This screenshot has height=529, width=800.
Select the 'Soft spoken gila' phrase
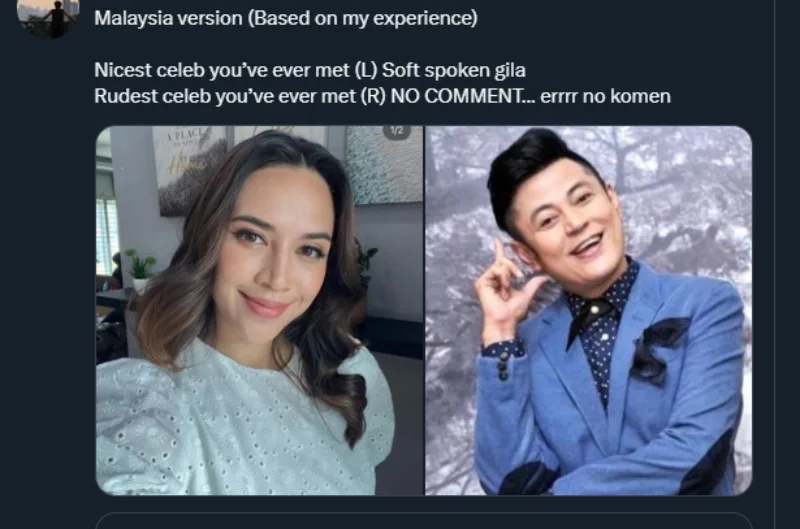[x=454, y=70]
